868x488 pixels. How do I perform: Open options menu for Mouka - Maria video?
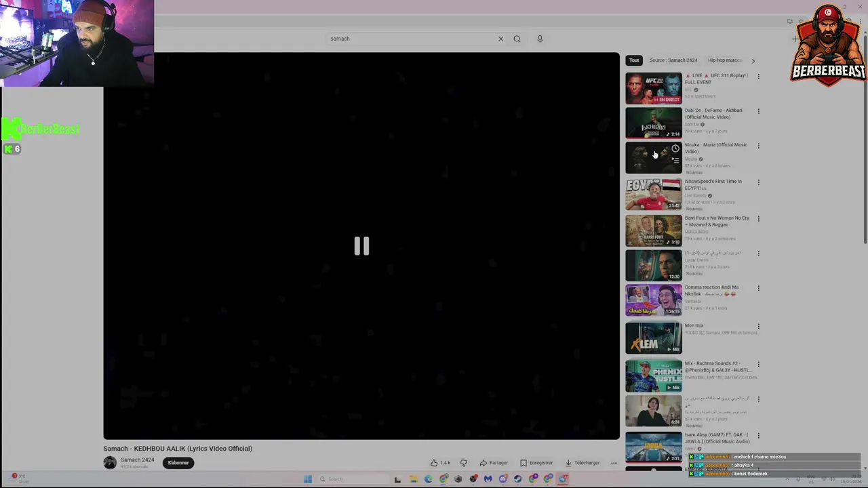click(758, 146)
